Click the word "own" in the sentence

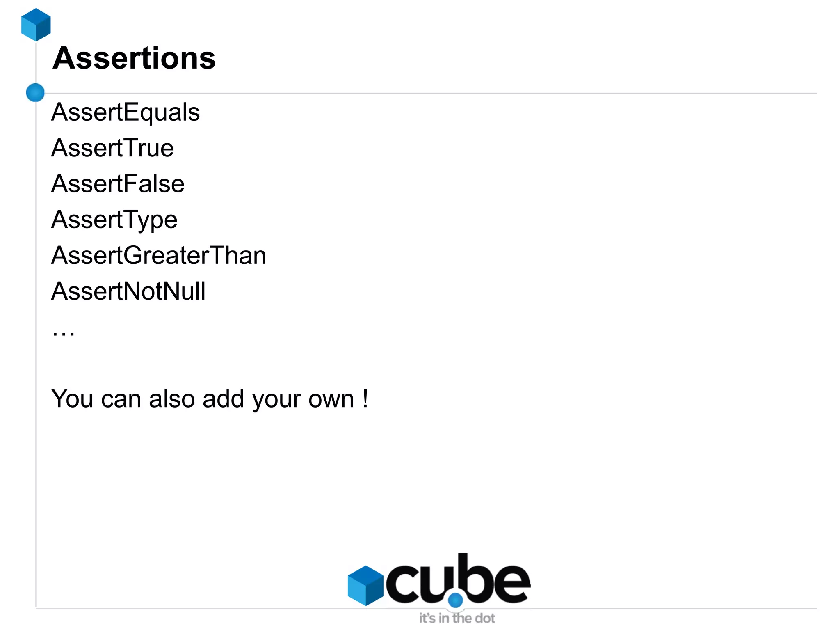pos(331,399)
